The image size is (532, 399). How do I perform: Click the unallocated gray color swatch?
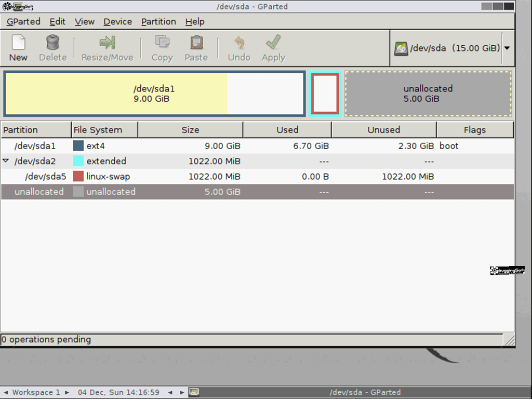point(78,192)
